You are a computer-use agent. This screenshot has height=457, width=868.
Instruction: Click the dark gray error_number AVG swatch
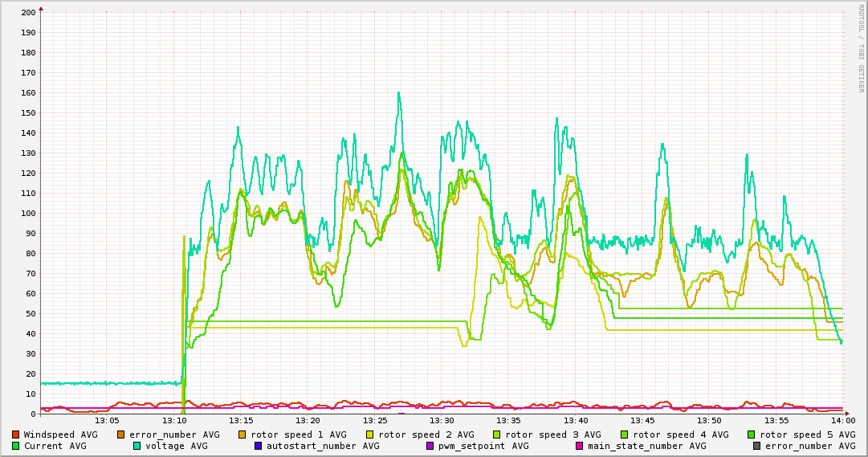tap(756, 446)
